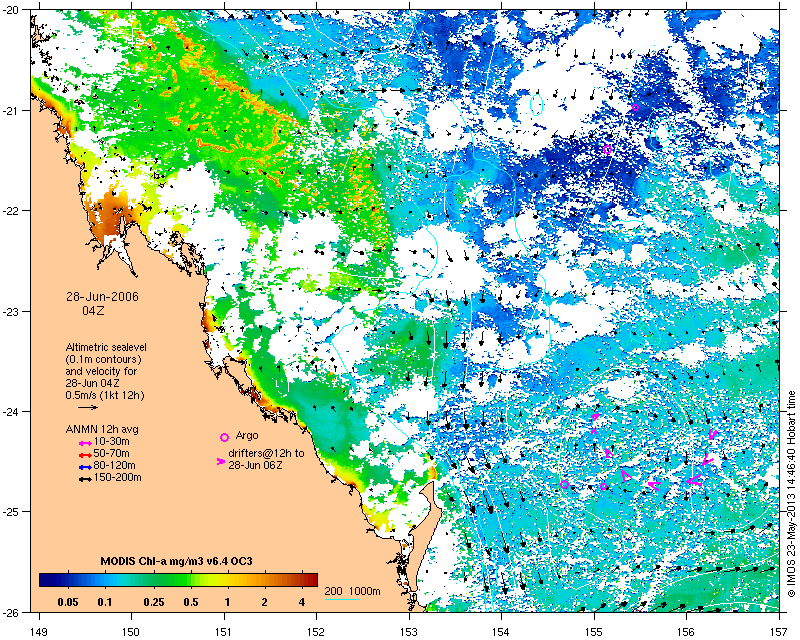Click the blue 80-120m arrow legend symbol
Image resolution: width=800 pixels, height=640 pixels.
[85, 467]
